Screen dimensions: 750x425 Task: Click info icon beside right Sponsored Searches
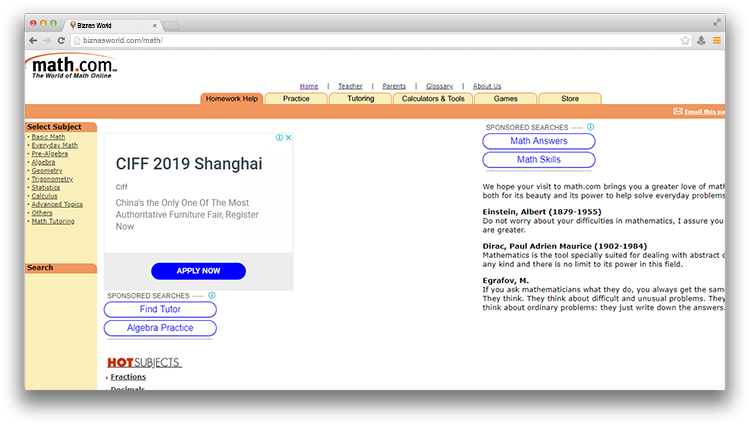(x=590, y=127)
